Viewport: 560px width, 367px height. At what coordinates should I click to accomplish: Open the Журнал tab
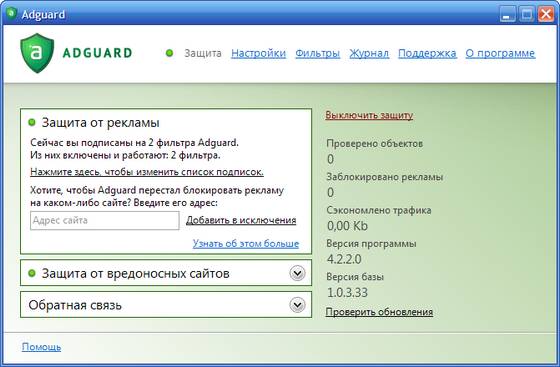[x=369, y=53]
